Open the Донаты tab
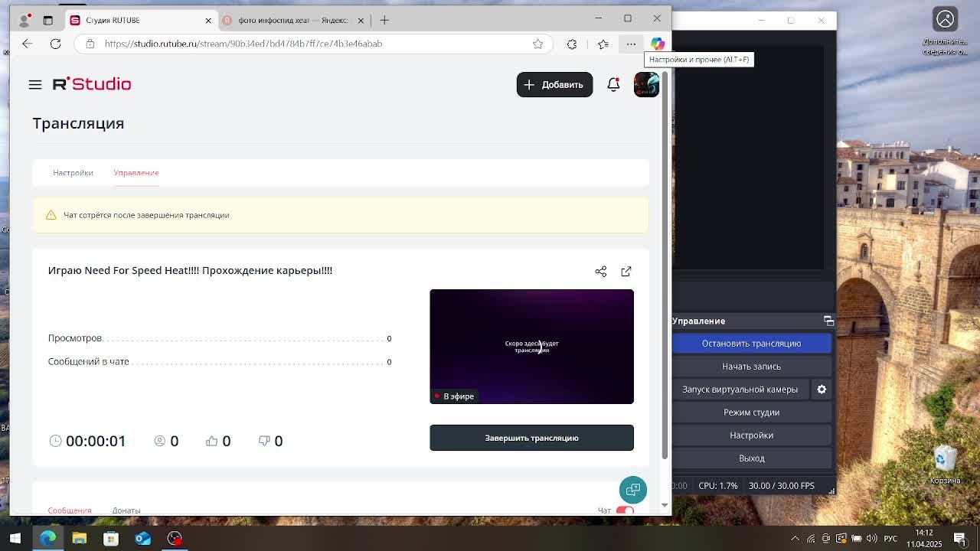Viewport: 980px width, 551px height. pyautogui.click(x=126, y=510)
